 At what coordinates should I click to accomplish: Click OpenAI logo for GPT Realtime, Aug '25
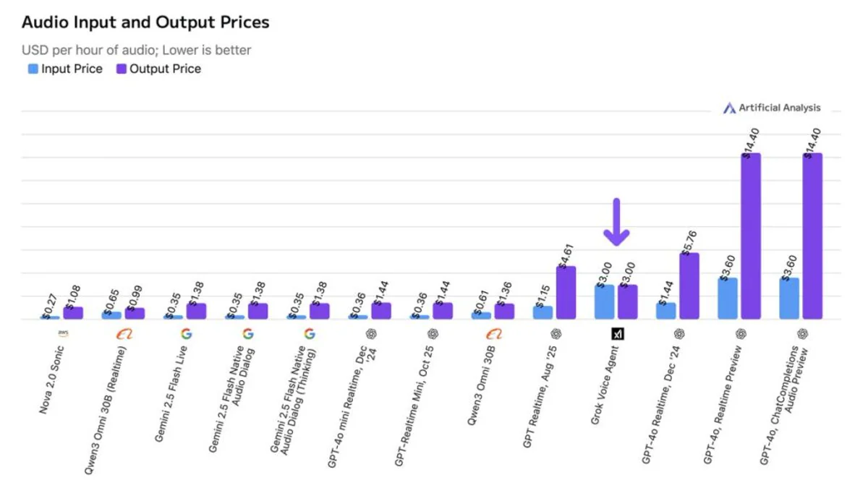coord(556,334)
